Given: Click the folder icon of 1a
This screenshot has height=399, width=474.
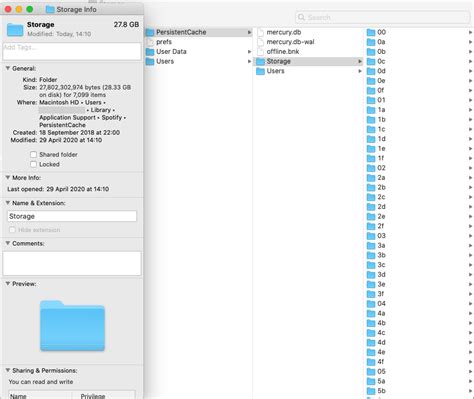Looking at the screenshot, I should [371, 110].
